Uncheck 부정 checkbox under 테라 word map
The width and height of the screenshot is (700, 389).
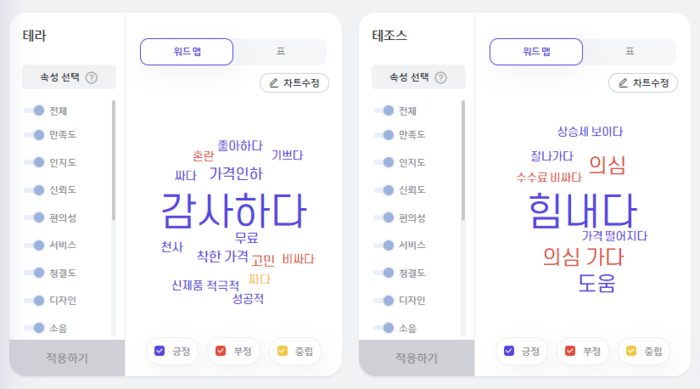[x=221, y=351]
